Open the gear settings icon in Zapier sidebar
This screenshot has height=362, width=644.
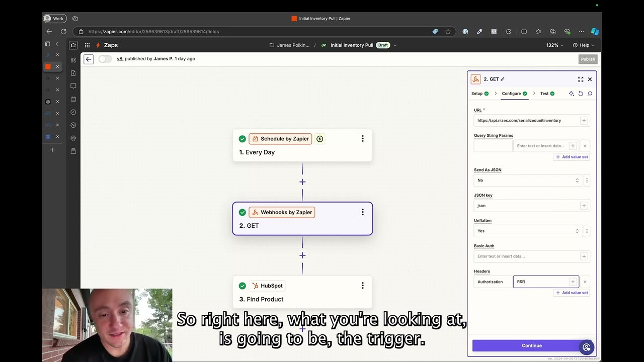(x=73, y=138)
